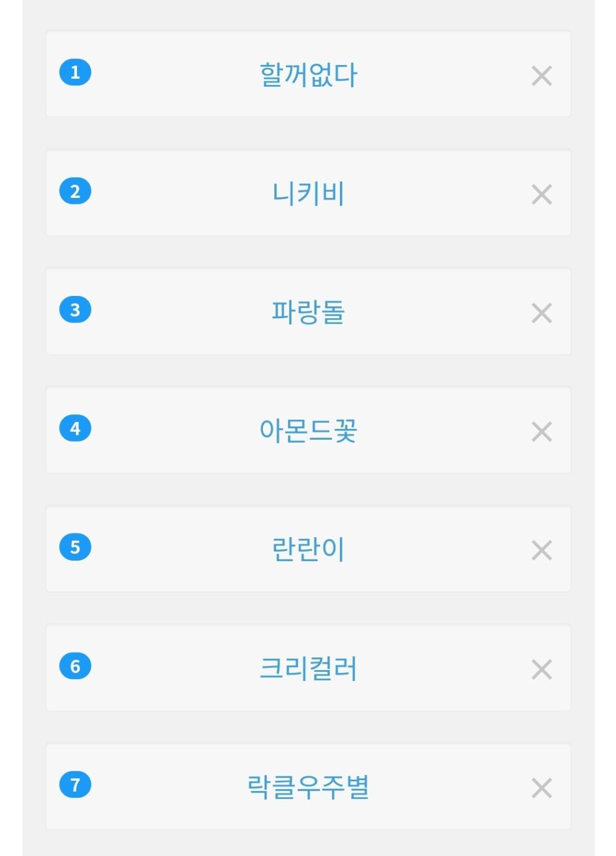Remove 파랑돌 via its X icon
The width and height of the screenshot is (616, 856).
(541, 313)
